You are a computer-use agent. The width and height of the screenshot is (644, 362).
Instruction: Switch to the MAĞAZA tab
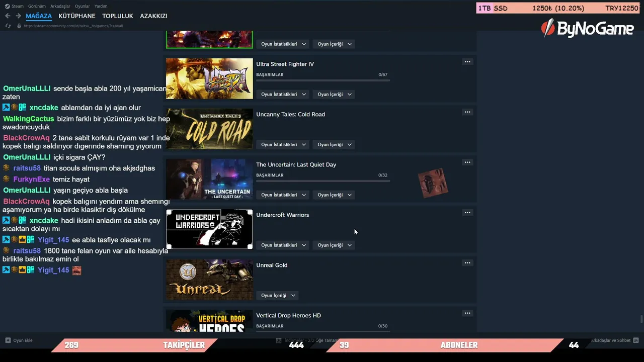[39, 16]
